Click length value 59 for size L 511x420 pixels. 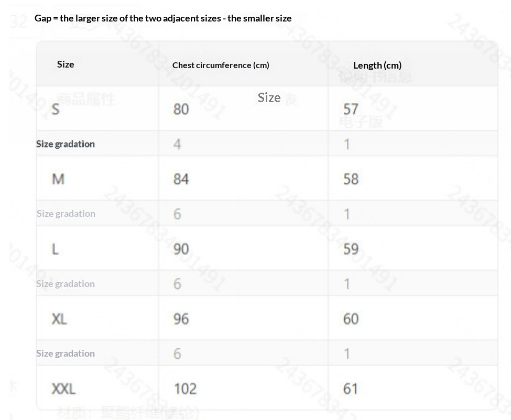click(351, 249)
